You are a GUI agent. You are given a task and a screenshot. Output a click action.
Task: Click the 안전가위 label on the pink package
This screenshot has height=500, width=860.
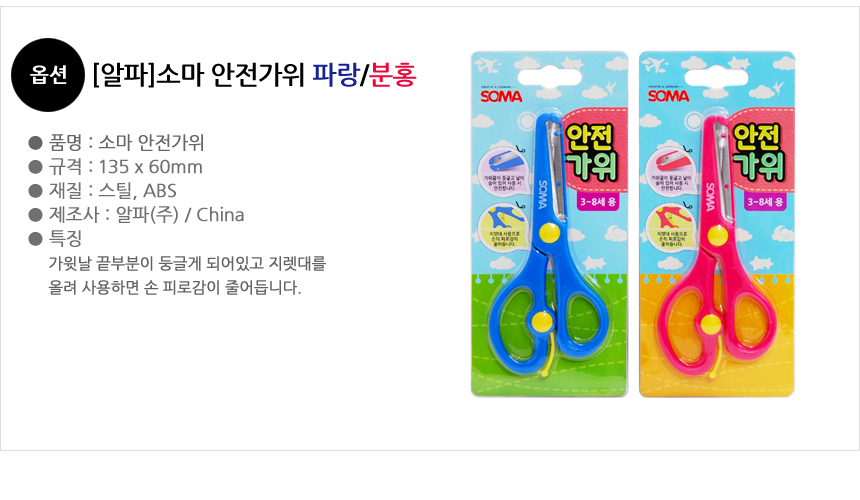(x=759, y=152)
